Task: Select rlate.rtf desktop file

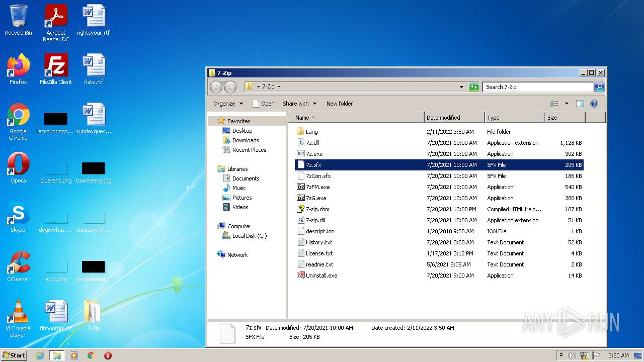Action: (94, 69)
